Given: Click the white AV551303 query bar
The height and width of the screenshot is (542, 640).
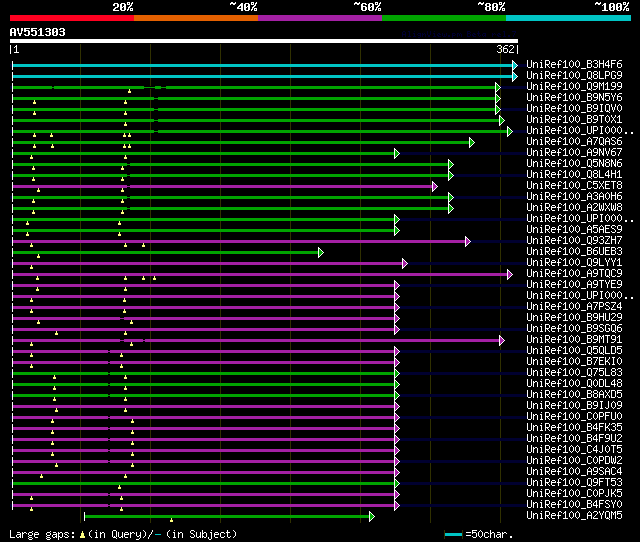Looking at the screenshot, I should point(264,41).
